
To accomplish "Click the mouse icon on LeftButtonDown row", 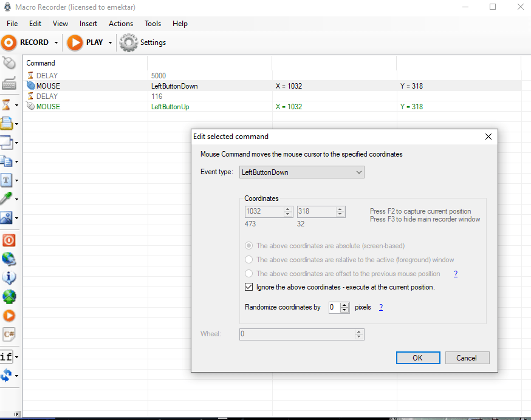I will [30, 86].
